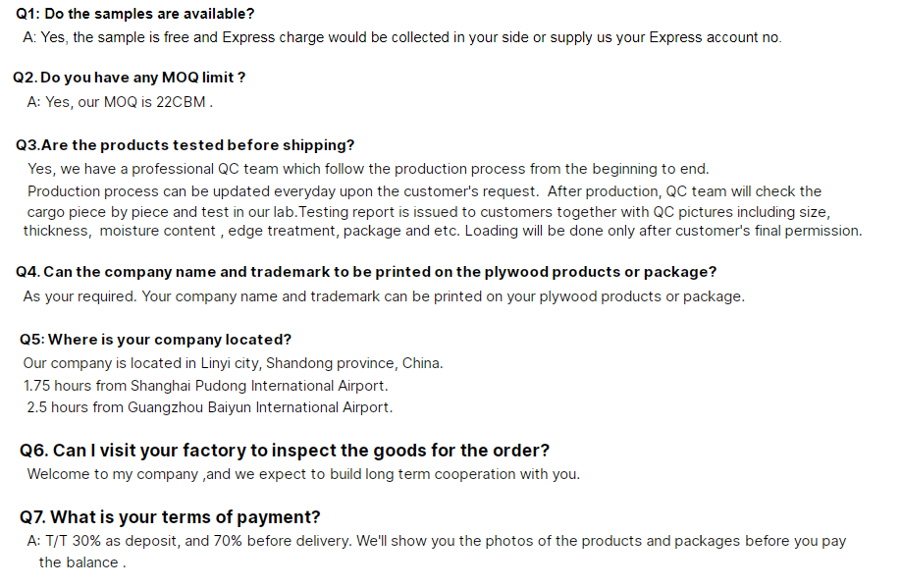Screen dimensions: 902x588
Task: Click the T/T 30% deposit answer line
Action: 436,541
